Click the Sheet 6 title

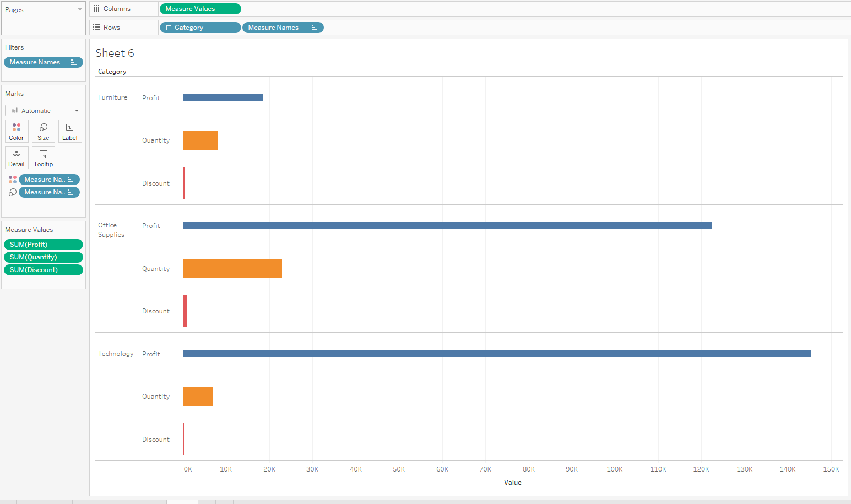pos(115,53)
